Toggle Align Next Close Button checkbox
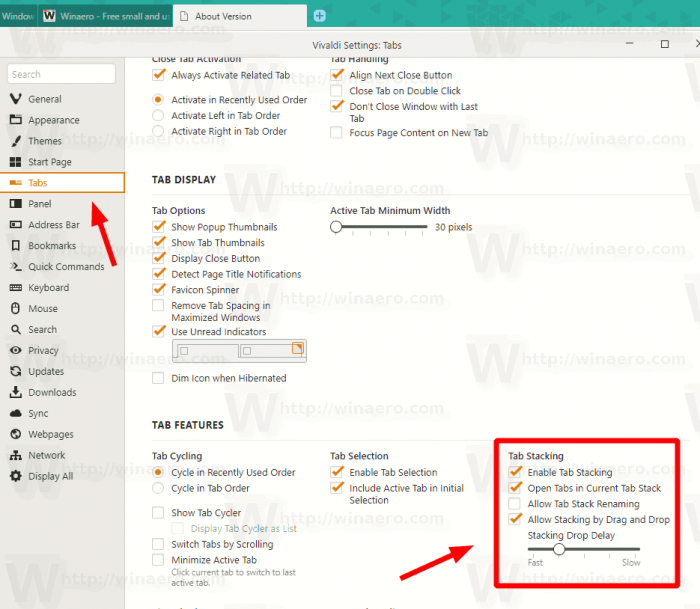Screen dimensions: 700x609 pos(337,75)
